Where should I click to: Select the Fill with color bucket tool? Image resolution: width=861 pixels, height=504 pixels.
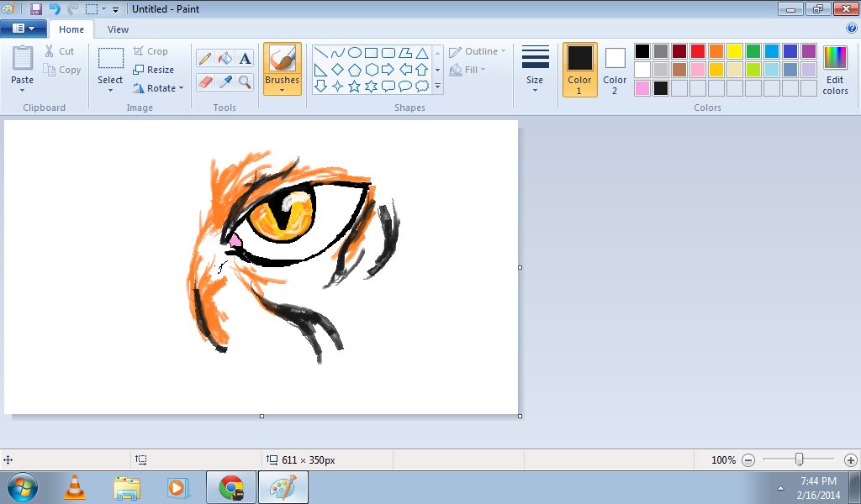pos(225,58)
